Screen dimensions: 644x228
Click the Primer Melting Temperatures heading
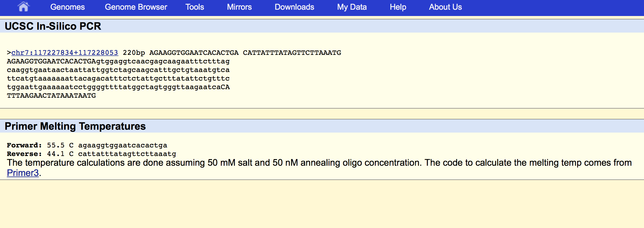tap(75, 126)
